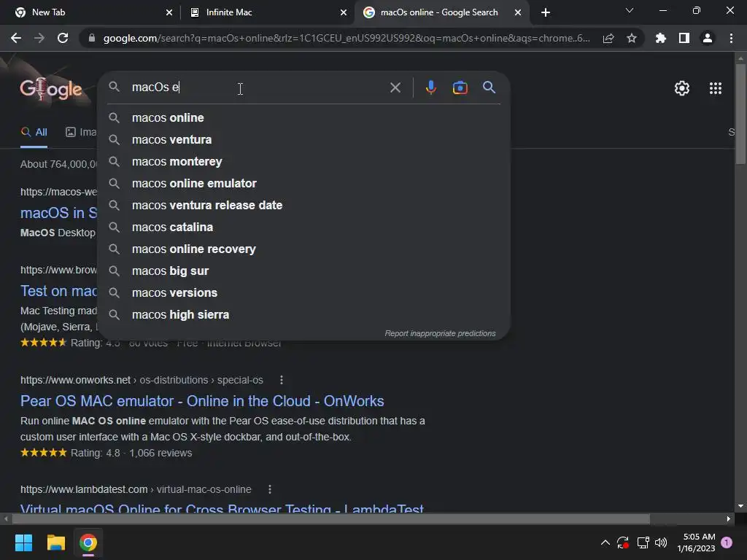Click the vertical page scrollbar thumb
Viewport: 747px width, 560px height.
740,114
